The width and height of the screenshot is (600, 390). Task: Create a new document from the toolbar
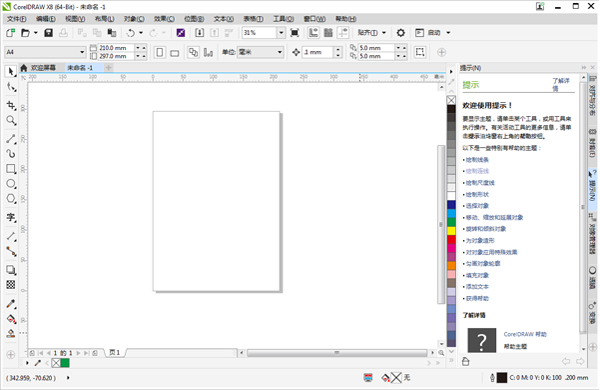pyautogui.click(x=10, y=33)
